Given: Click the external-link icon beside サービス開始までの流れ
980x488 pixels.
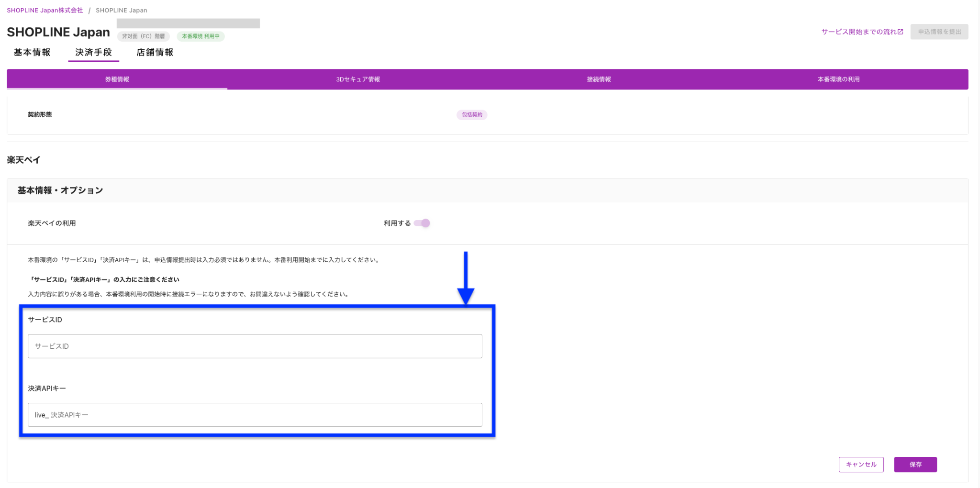Looking at the screenshot, I should point(900,32).
